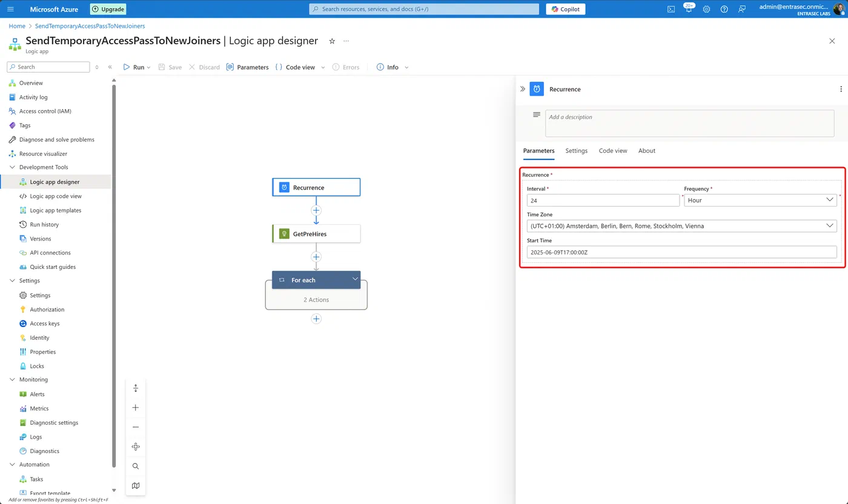
Task: Click the Add a description text box
Action: [x=689, y=123]
